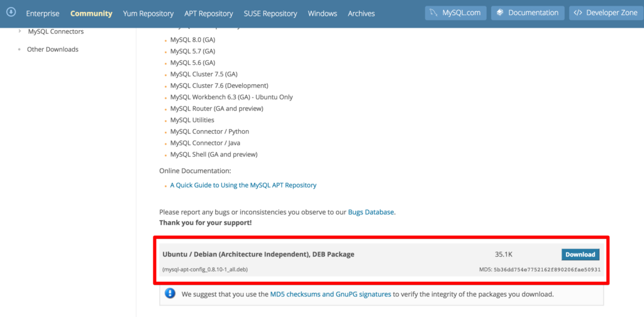Click the Ubuntu / Debian DEB Package title
Image resolution: width=644 pixels, height=317 pixels.
coord(258,255)
